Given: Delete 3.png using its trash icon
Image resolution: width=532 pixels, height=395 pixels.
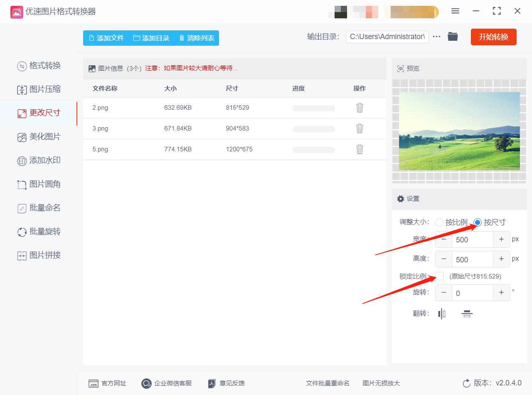Looking at the screenshot, I should pos(359,128).
